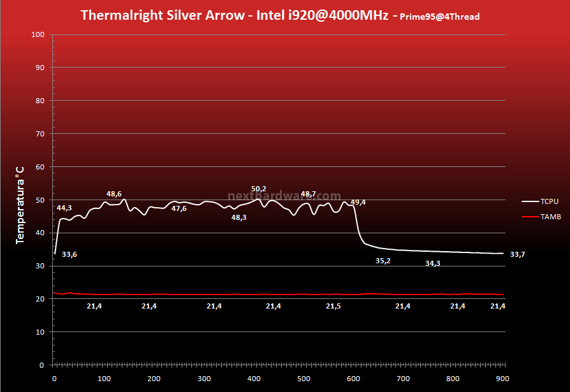This screenshot has width=570, height=392.
Task: Click the Prime95@4Thread subtitle text
Action: (x=439, y=17)
